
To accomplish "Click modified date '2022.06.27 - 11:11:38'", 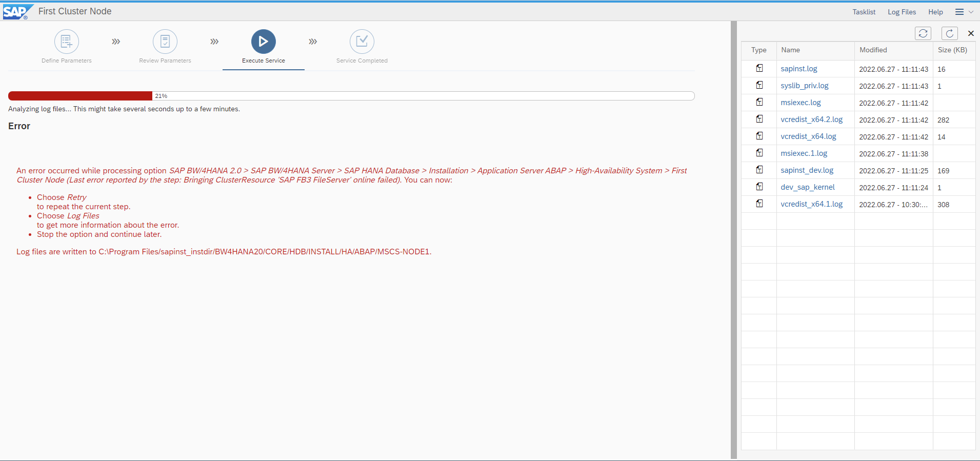I will click(x=894, y=154).
